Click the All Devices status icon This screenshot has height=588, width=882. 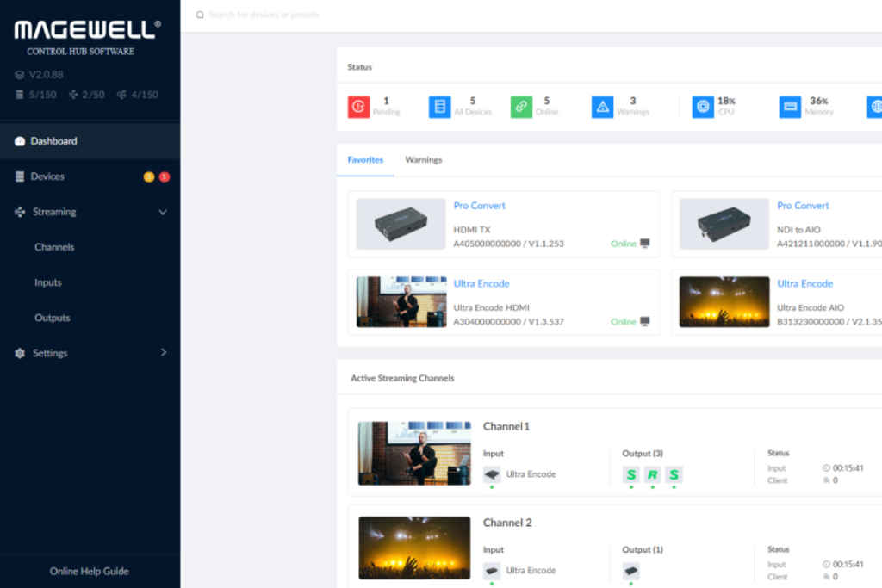coord(439,107)
